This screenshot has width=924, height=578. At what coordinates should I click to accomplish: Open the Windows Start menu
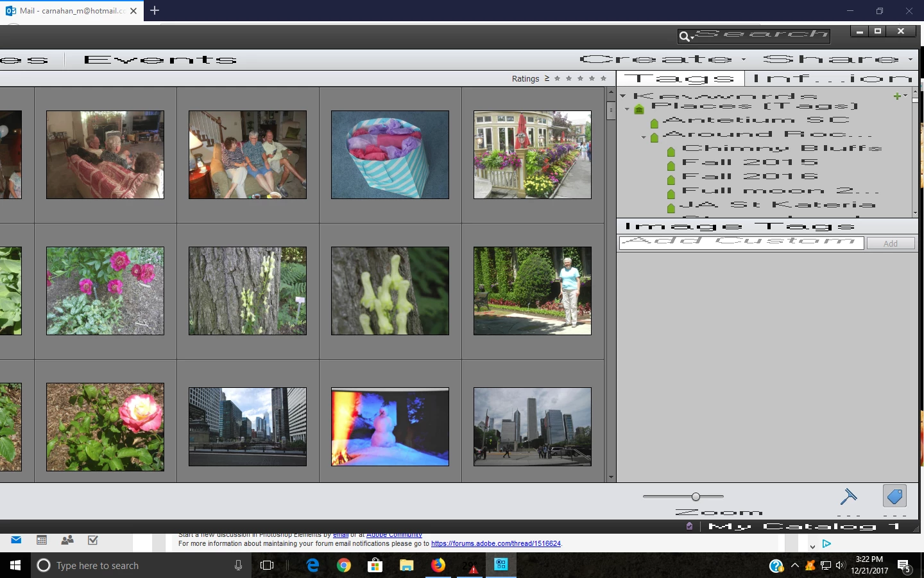click(15, 565)
